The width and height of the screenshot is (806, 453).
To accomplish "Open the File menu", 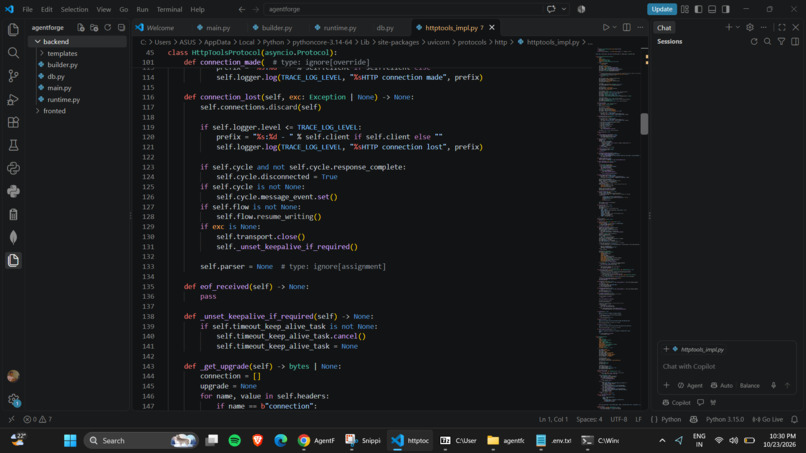I will (27, 9).
